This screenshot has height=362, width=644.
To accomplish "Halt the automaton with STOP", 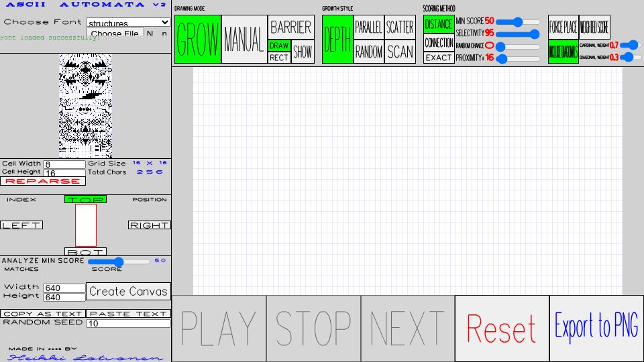I will (314, 328).
